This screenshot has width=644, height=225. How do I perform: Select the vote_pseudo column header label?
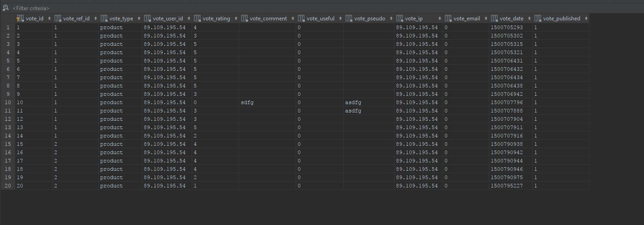click(x=370, y=19)
